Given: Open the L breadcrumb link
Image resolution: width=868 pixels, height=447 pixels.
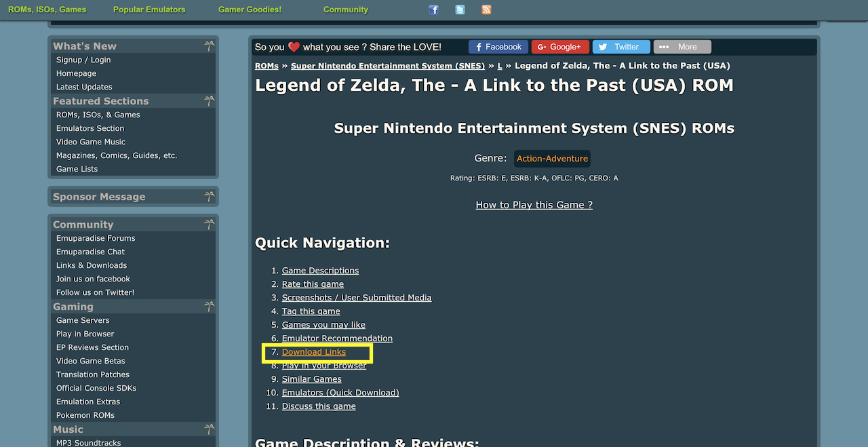Looking at the screenshot, I should click(500, 66).
